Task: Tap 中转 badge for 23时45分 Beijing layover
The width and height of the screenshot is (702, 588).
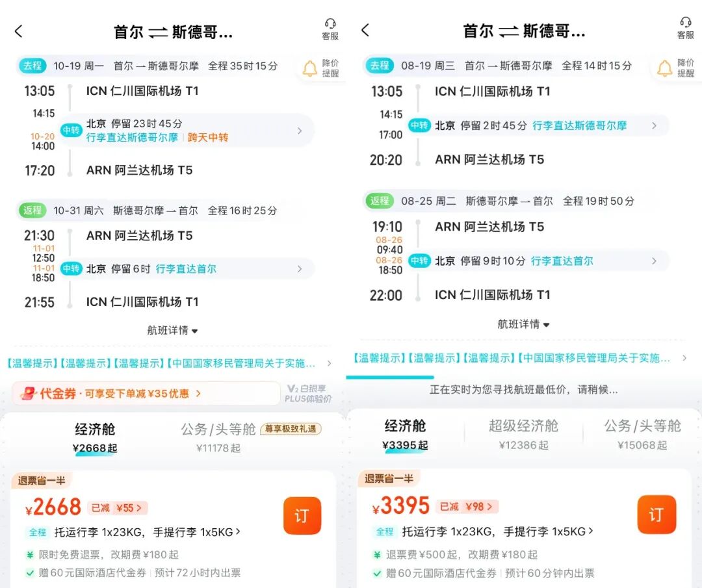Action: pos(71,130)
